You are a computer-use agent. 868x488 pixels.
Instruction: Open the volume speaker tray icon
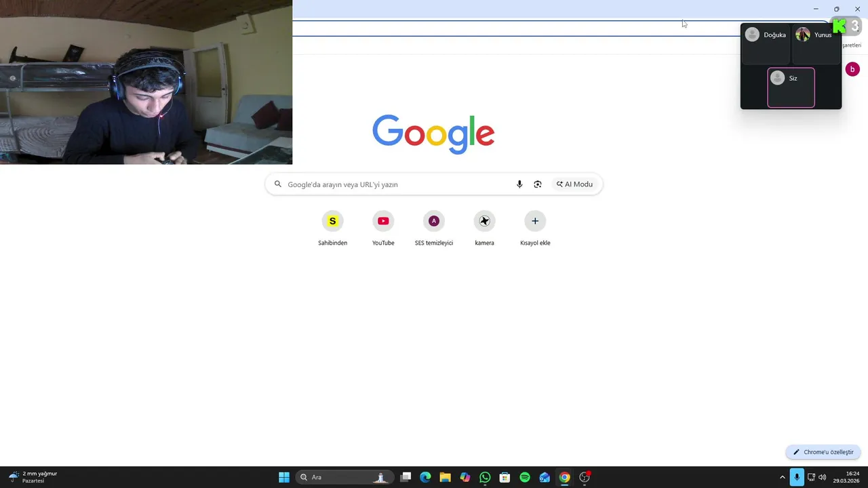(x=823, y=477)
